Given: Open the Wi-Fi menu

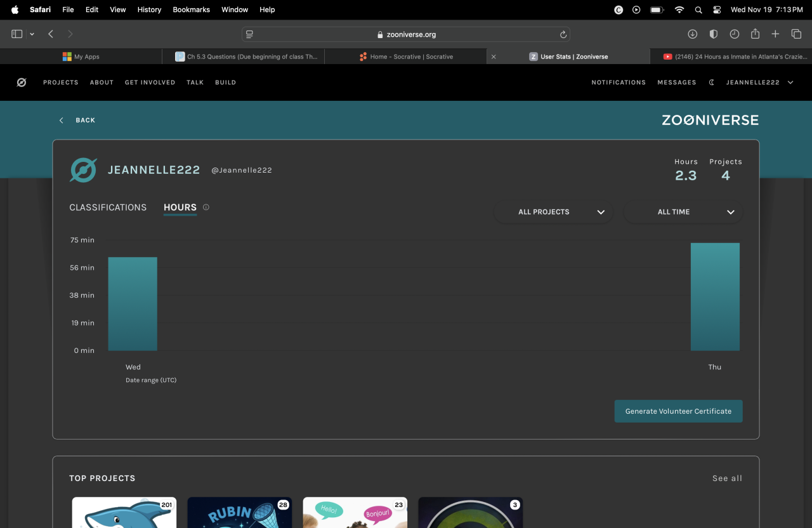Looking at the screenshot, I should tap(679, 10).
